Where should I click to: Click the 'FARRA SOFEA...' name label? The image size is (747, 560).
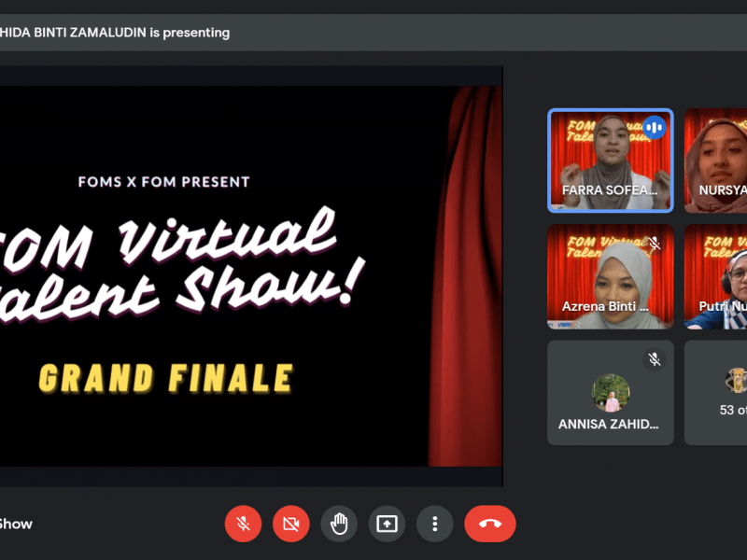pyautogui.click(x=610, y=190)
